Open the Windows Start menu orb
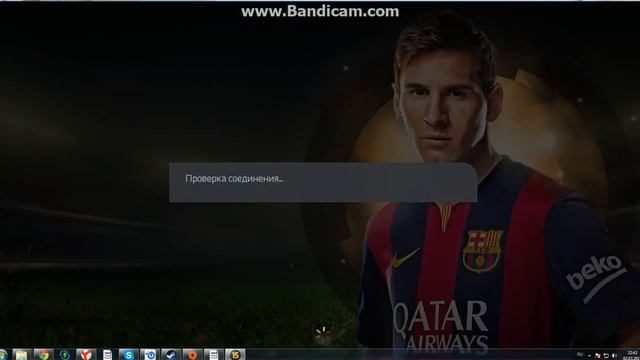Screen dimensions: 640x360 tap(2, 355)
